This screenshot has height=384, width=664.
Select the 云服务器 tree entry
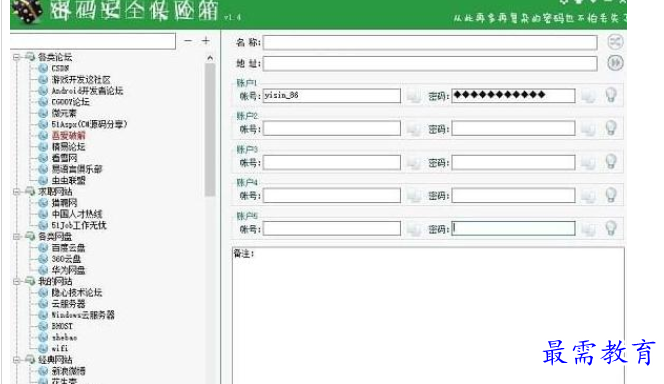pos(68,304)
